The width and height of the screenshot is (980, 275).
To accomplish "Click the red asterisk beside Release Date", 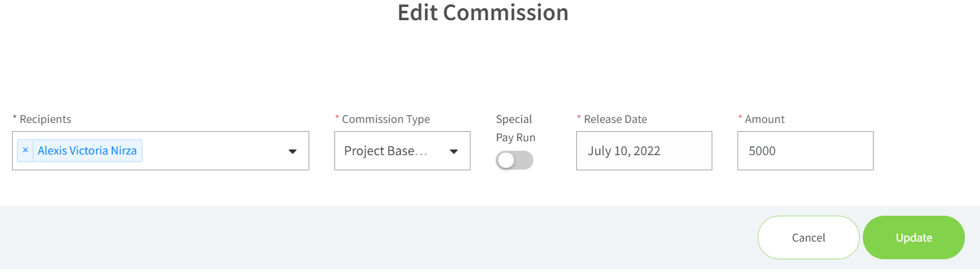I will point(579,118).
